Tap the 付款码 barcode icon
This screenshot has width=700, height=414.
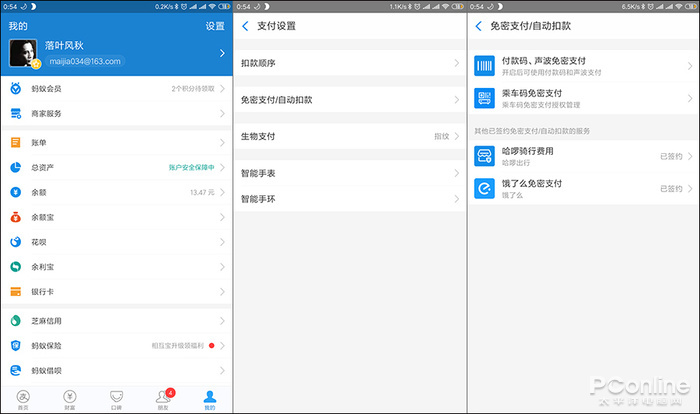click(x=484, y=66)
